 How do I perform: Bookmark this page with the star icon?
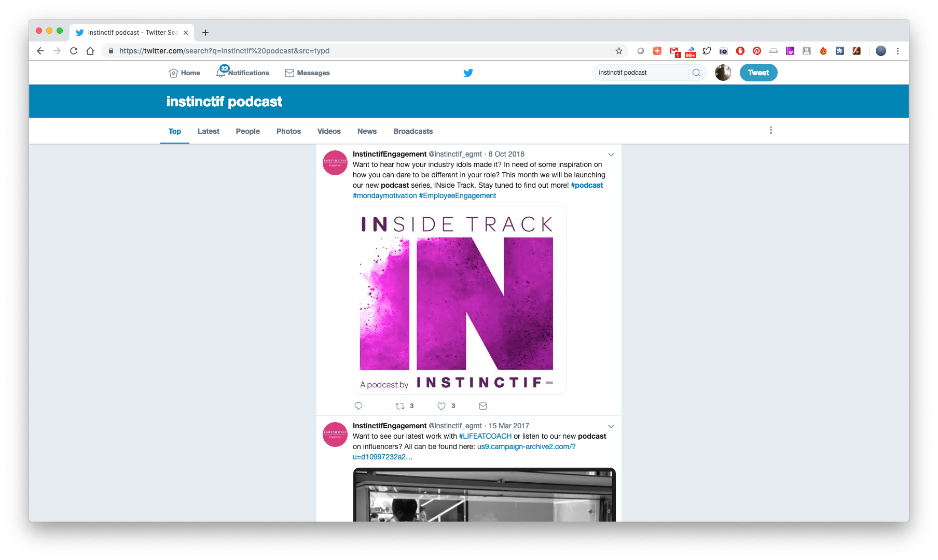point(619,51)
